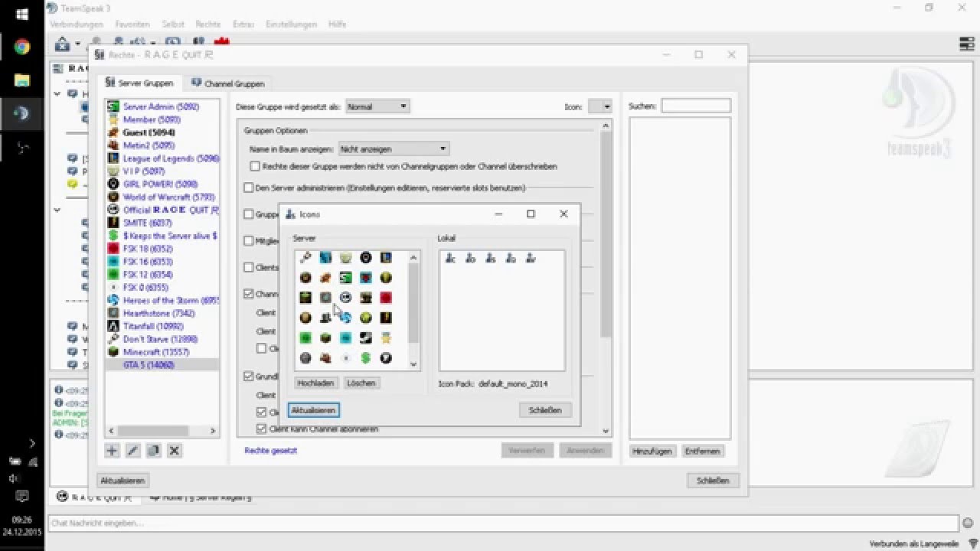Image resolution: width=980 pixels, height=551 pixels.
Task: Click the server groups list horizontal scrollbar thumb
Action: pyautogui.click(x=152, y=431)
